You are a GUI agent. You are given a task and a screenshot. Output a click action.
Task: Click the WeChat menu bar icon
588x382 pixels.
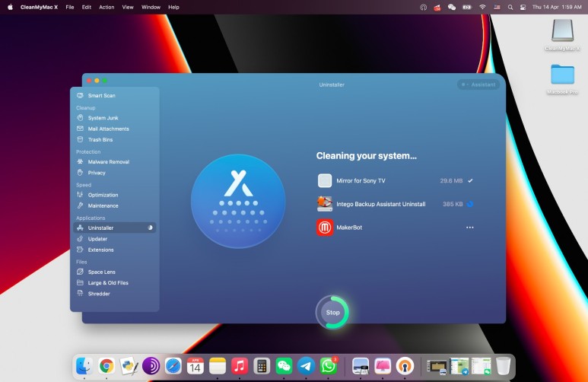(x=452, y=7)
